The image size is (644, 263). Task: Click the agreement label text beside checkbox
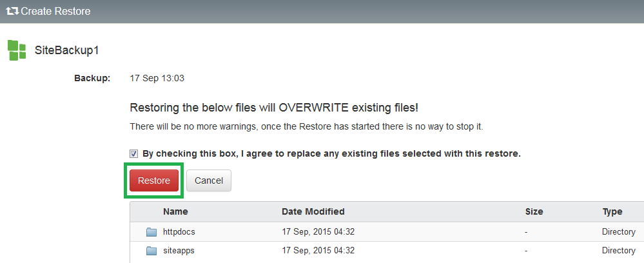pyautogui.click(x=331, y=153)
